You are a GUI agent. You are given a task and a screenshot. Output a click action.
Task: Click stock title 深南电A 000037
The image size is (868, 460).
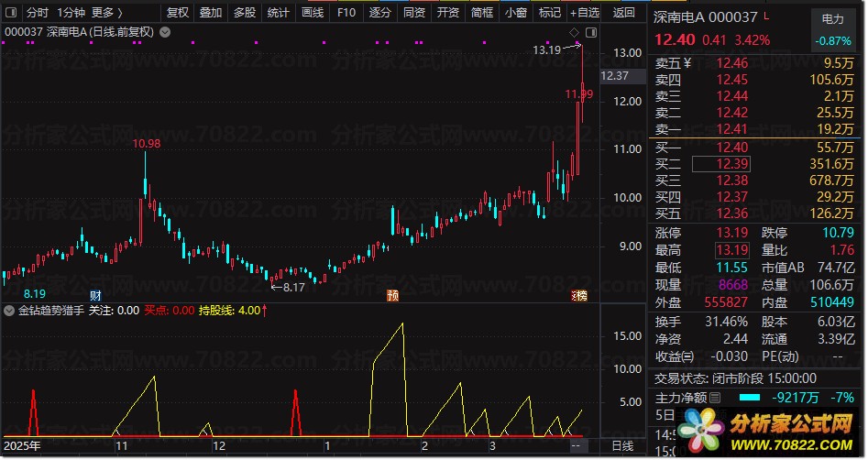click(x=705, y=17)
